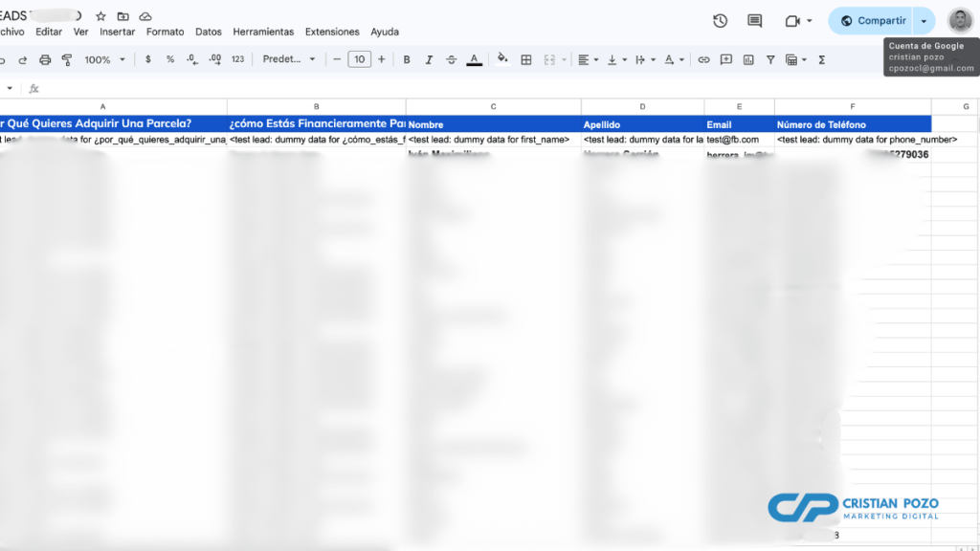Open version history clock icon

[x=720, y=21]
